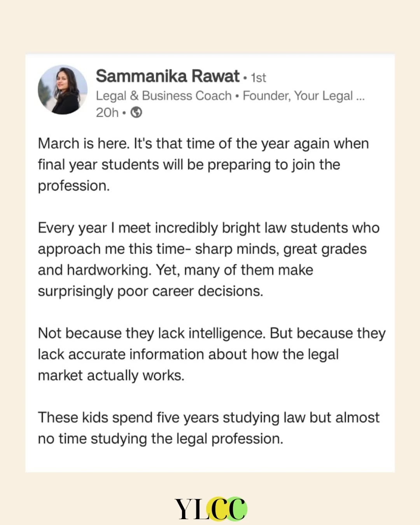Click the 20h post timestamp
This screenshot has width=420, height=525.
(107, 112)
